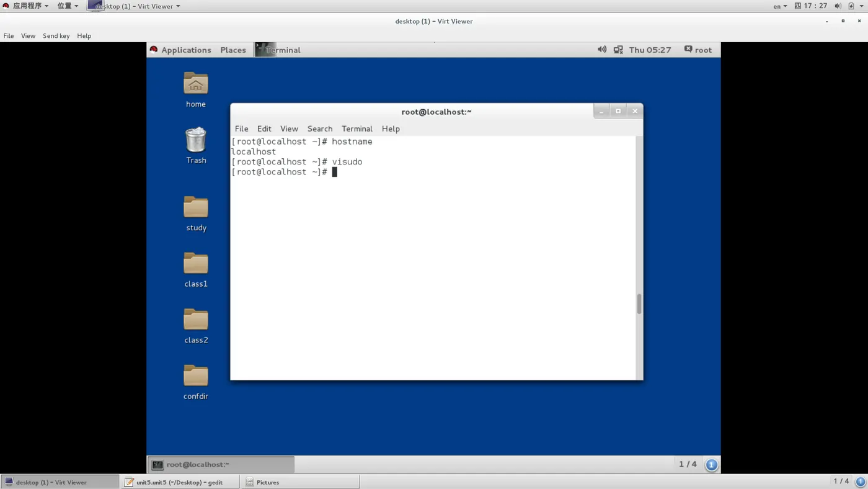Click the guest volume speaker icon
Viewport: 868px width, 489px height.
click(601, 50)
